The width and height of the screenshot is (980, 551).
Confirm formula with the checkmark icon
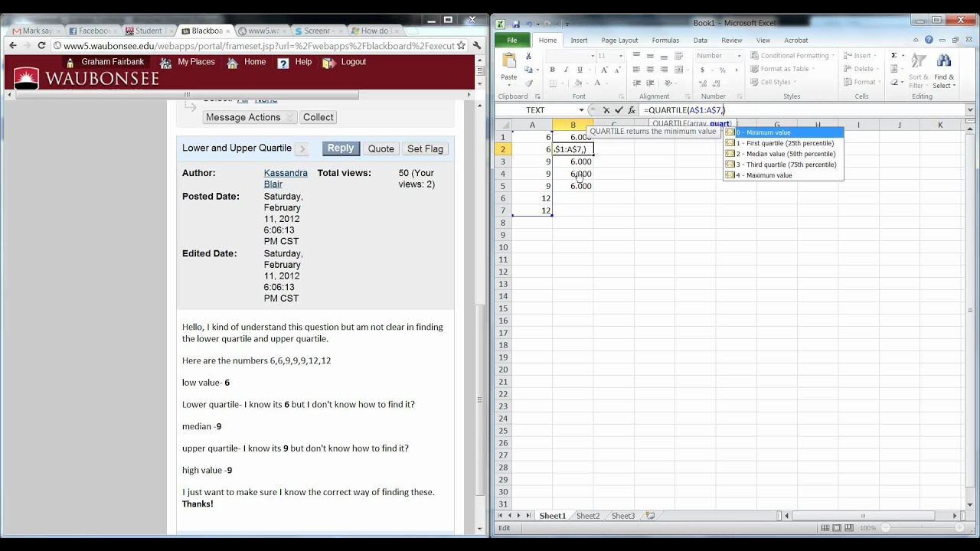[x=619, y=110]
